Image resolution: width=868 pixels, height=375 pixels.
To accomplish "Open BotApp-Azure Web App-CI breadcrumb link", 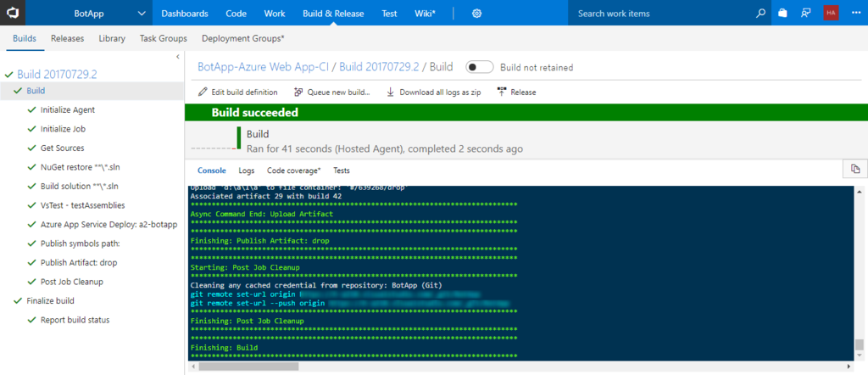I will (x=263, y=67).
